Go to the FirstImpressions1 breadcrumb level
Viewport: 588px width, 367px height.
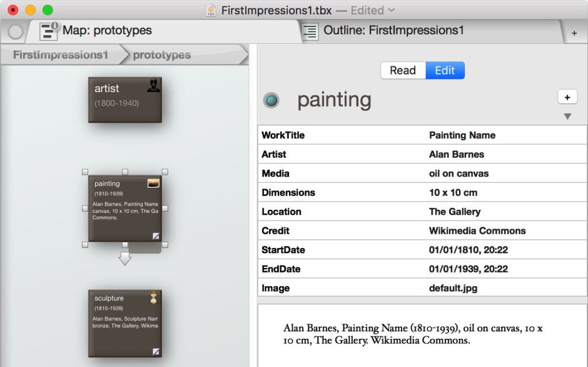[60, 55]
